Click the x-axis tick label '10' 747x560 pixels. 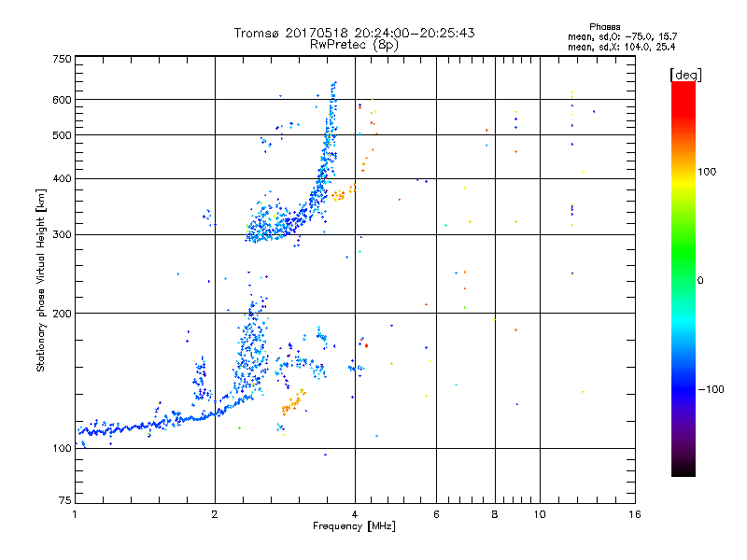click(540, 514)
